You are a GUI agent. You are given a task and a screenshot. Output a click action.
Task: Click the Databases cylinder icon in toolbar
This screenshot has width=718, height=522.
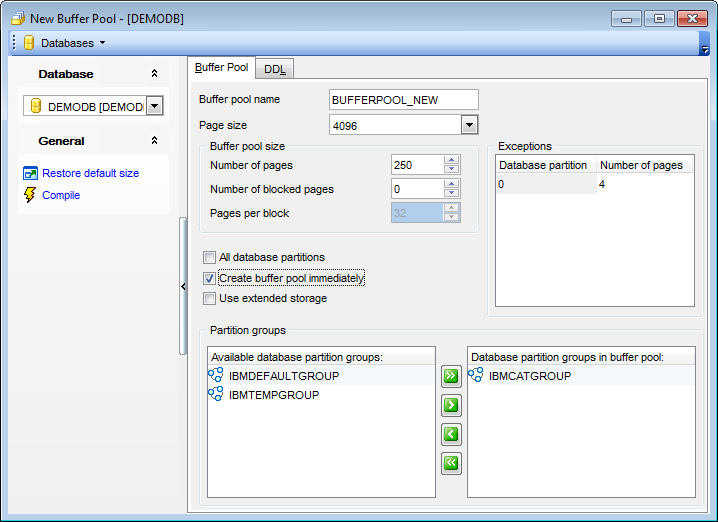(x=29, y=43)
